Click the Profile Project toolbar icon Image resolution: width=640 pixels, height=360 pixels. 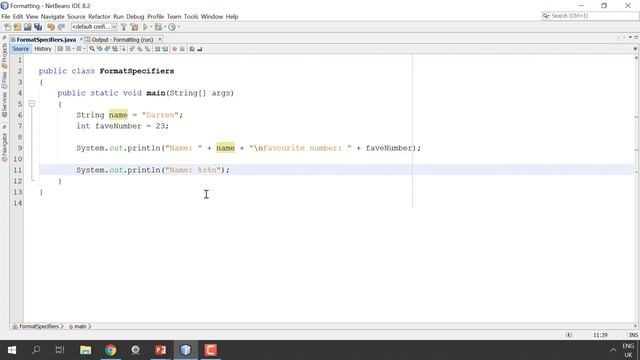pos(172,27)
